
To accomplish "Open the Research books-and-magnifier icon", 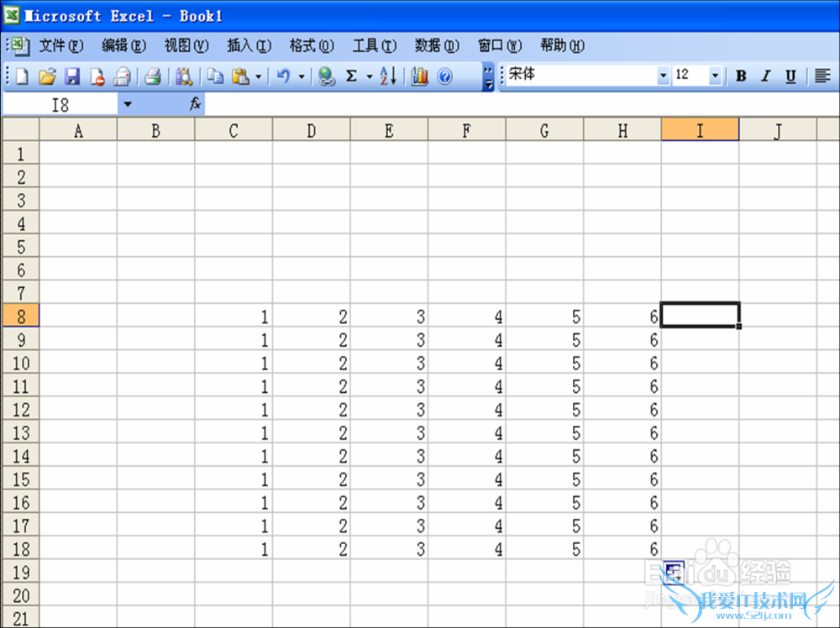I will (x=184, y=76).
